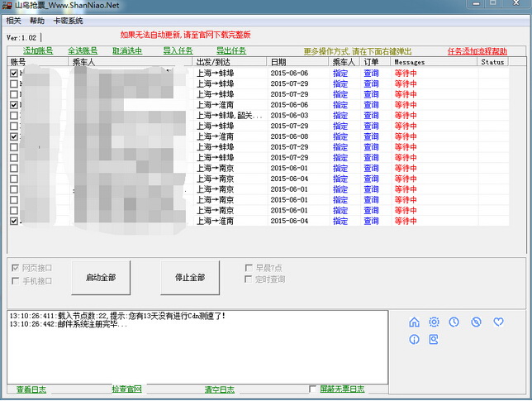Open the 查看日志 link
The height and width of the screenshot is (401, 532).
pos(31,389)
